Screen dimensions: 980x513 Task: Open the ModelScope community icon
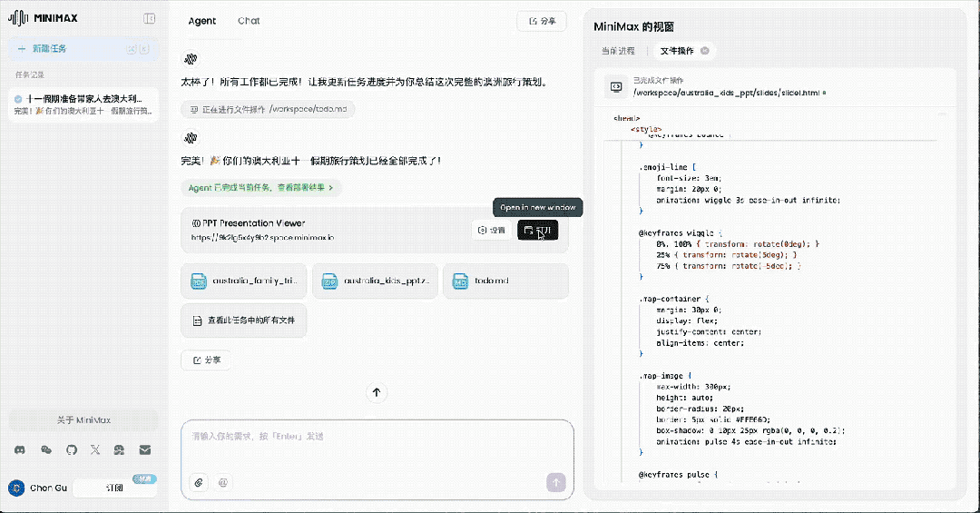[120, 449]
